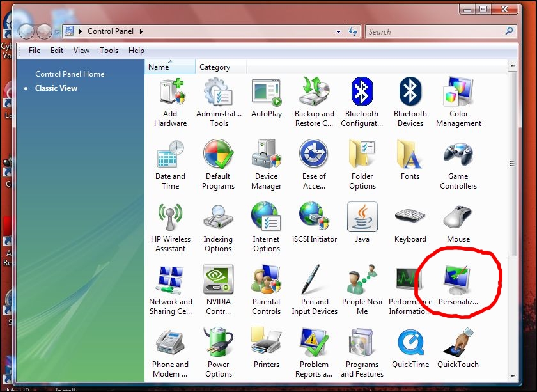Expand arrow before Control Panel breadcrumb

tap(81, 31)
